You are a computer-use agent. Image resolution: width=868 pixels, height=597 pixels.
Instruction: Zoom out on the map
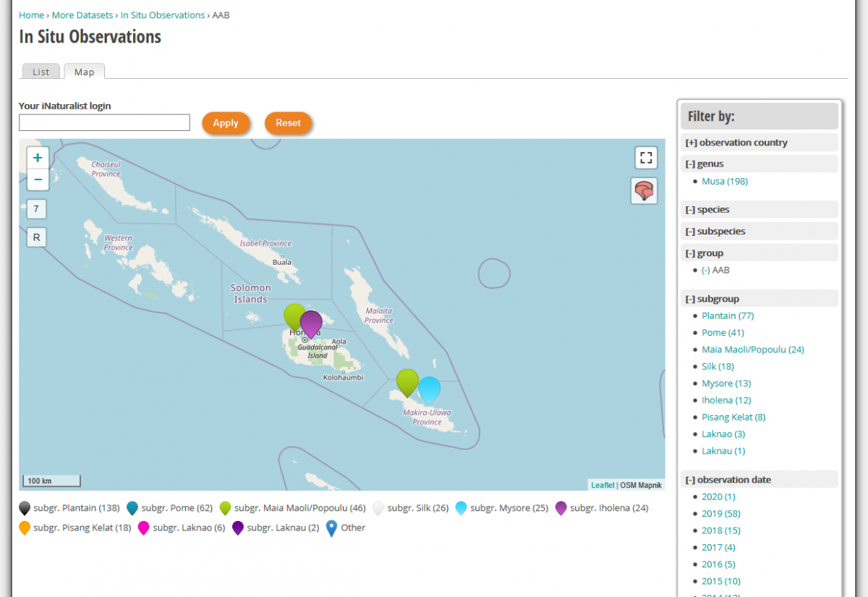(38, 179)
